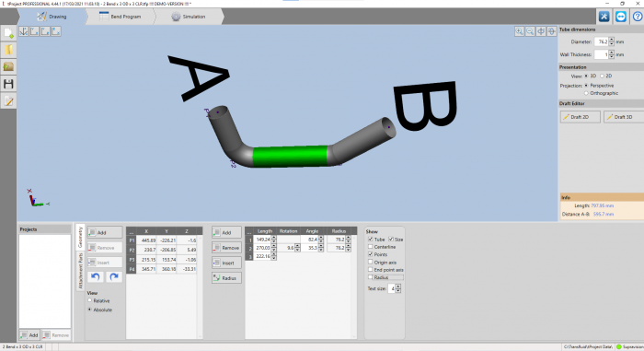Click the Draft 2D button
The width and height of the screenshot is (644, 351).
point(580,117)
